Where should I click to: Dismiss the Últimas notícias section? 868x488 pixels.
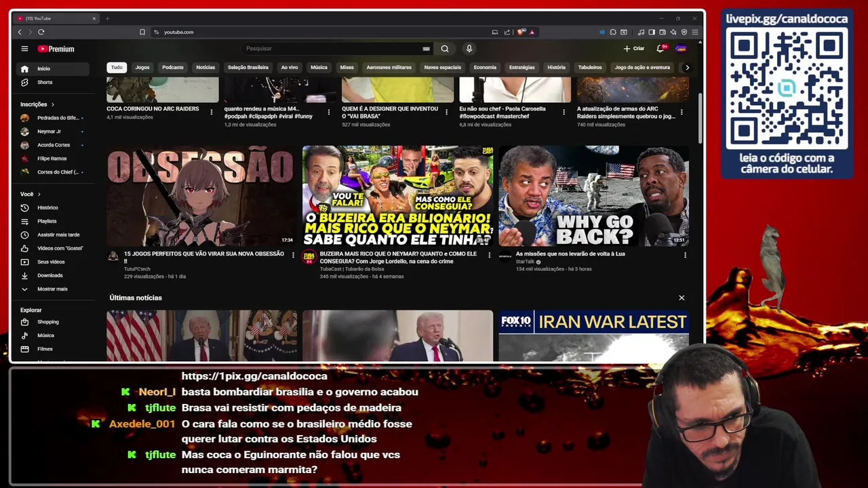click(682, 298)
